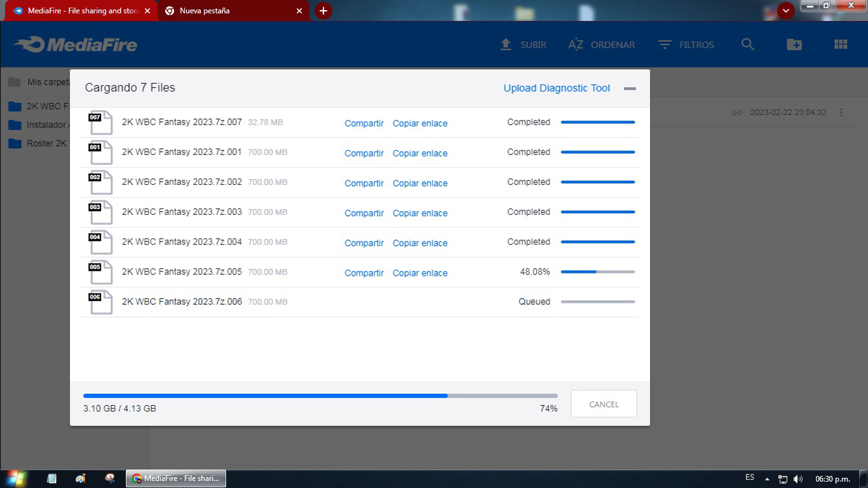868x488 pixels.
Task: Open the browser tab search dropdown arrow
Action: (786, 11)
